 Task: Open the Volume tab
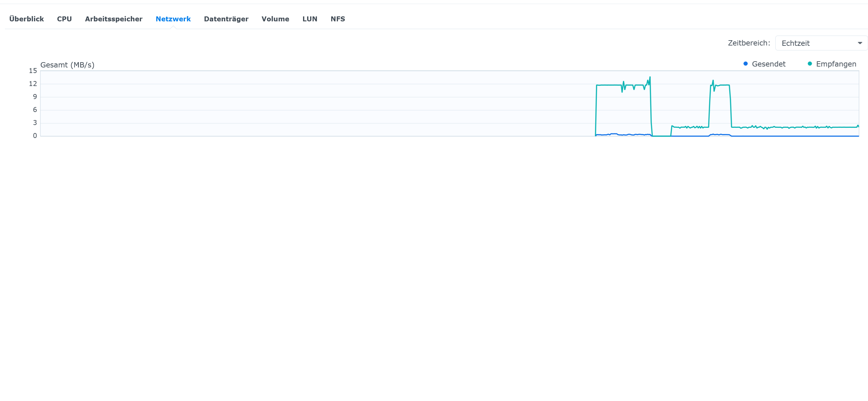[275, 19]
